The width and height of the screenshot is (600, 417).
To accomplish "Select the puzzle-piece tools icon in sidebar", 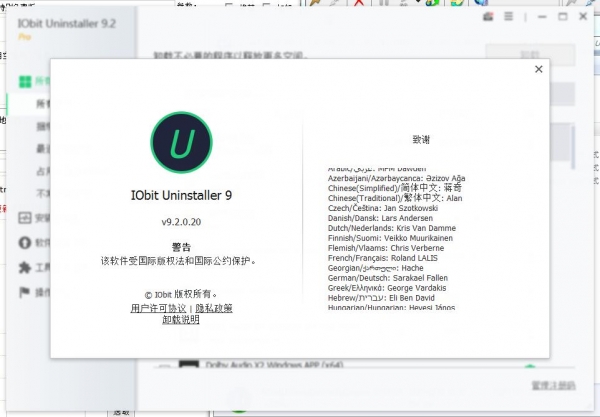I will tap(25, 267).
